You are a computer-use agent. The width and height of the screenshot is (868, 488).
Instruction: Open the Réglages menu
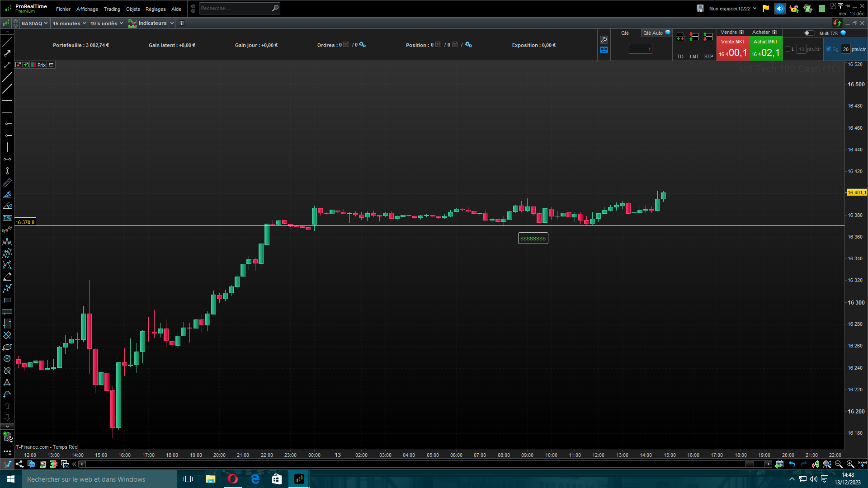tap(156, 9)
